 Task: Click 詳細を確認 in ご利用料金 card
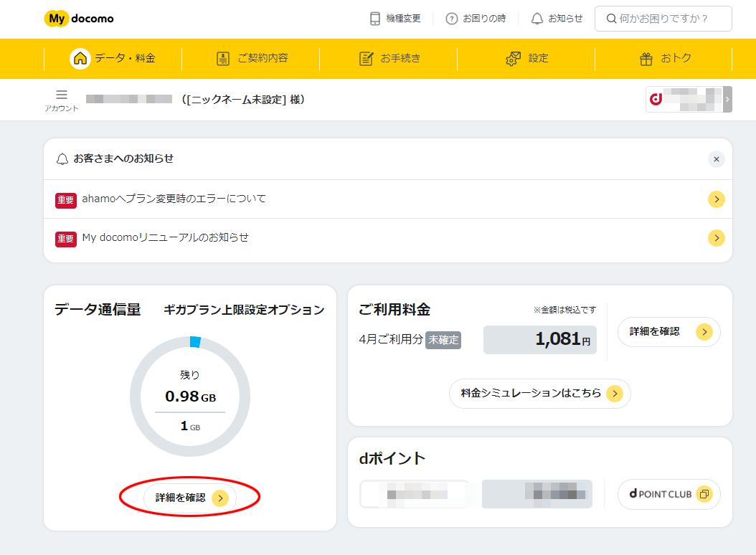pos(669,332)
